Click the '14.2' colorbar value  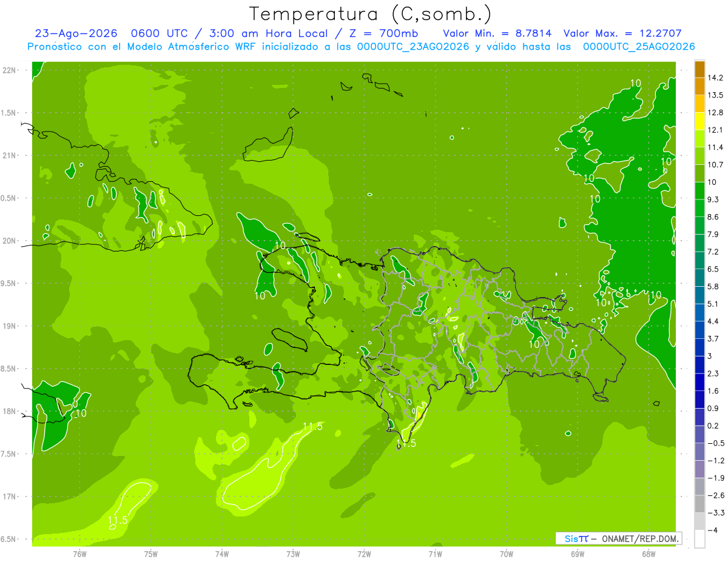[x=715, y=78]
